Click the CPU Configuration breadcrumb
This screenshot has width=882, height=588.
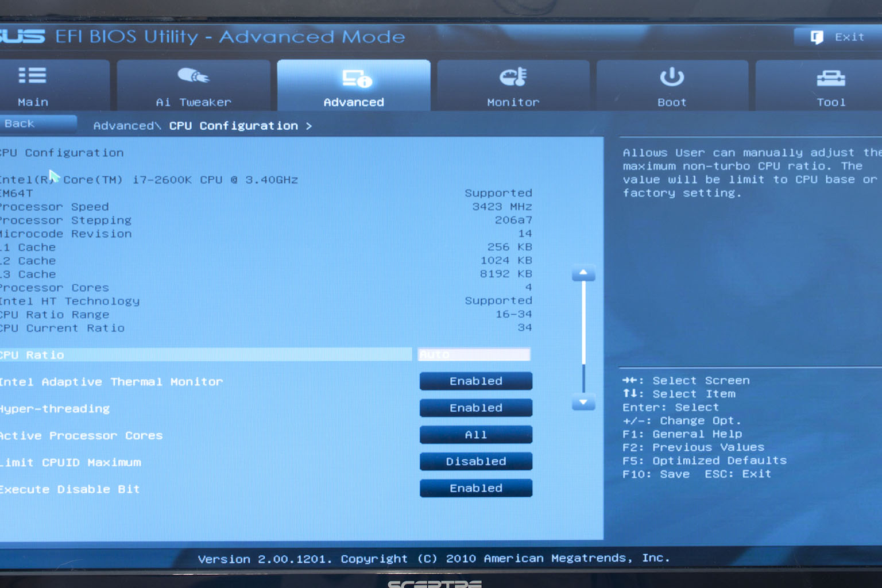233,126
